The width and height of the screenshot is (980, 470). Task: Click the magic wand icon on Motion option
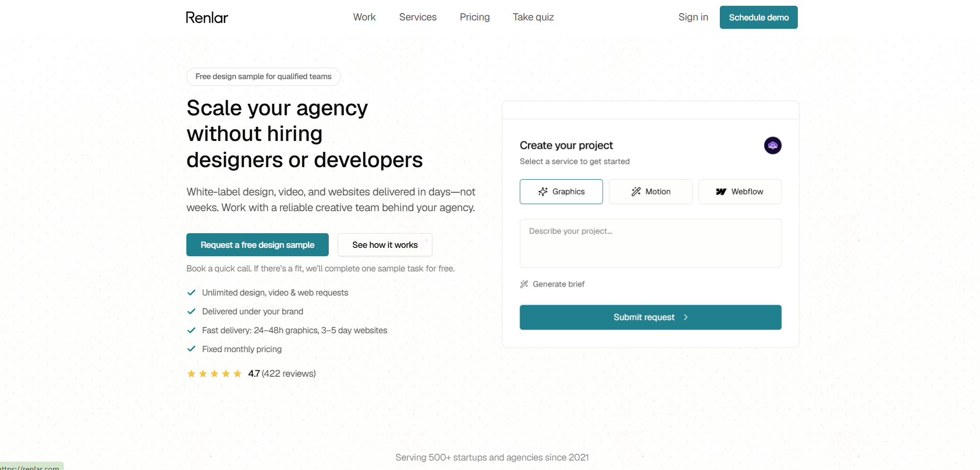(x=636, y=192)
